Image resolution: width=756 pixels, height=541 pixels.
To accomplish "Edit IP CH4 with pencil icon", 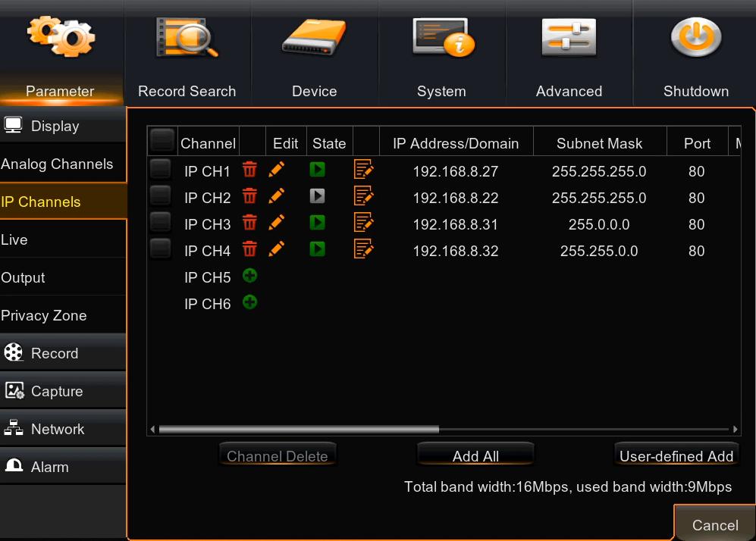I will click(276, 249).
